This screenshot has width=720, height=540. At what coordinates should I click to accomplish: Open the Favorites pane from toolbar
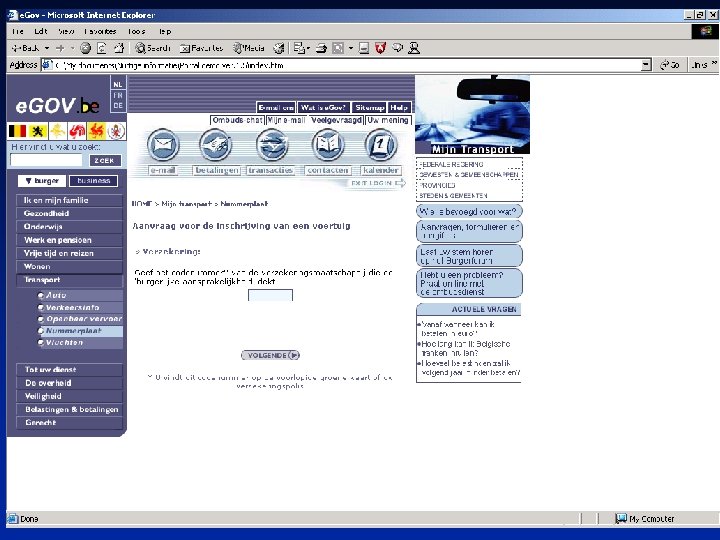[202, 48]
